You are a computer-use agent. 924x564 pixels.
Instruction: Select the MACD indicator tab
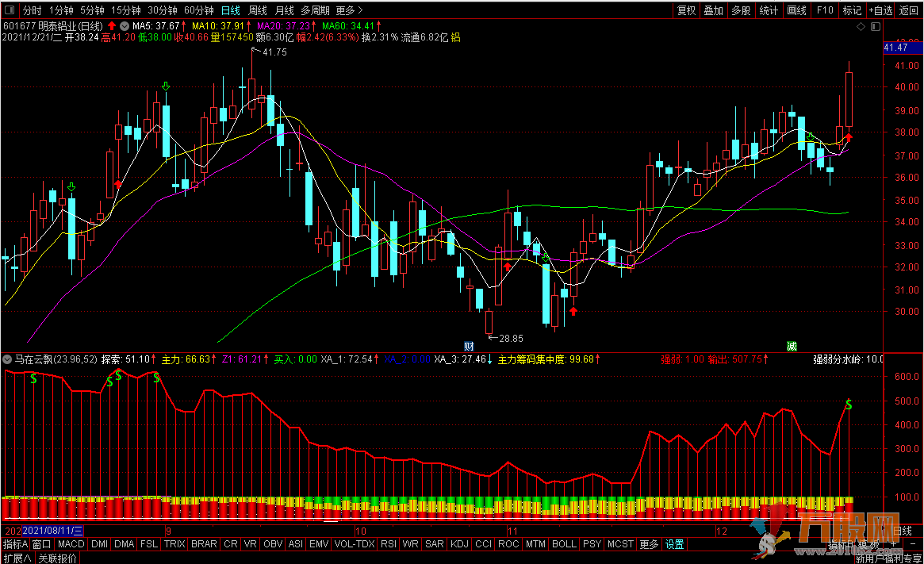(71, 544)
